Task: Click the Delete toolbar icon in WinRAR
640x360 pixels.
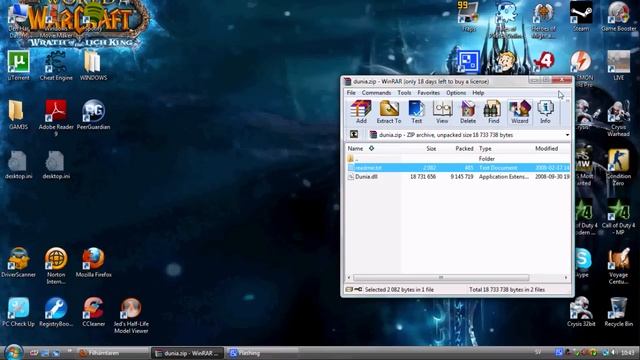Action: [x=468, y=112]
